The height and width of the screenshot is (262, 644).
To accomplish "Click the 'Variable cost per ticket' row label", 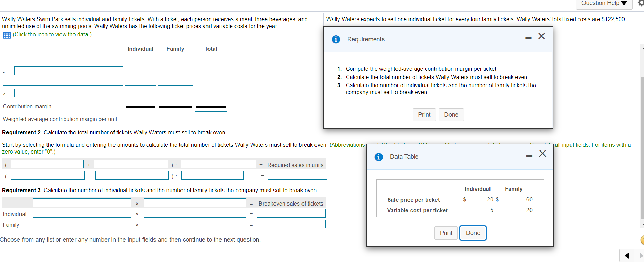I will [417, 210].
